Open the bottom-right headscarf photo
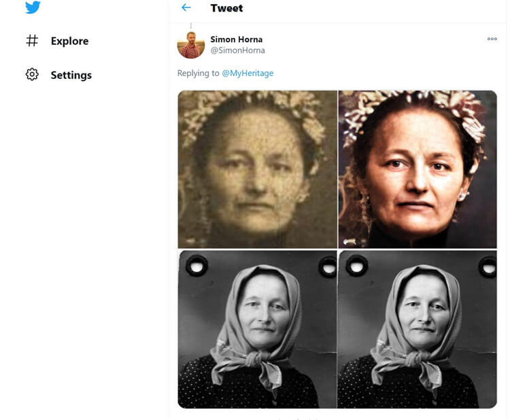 point(418,330)
